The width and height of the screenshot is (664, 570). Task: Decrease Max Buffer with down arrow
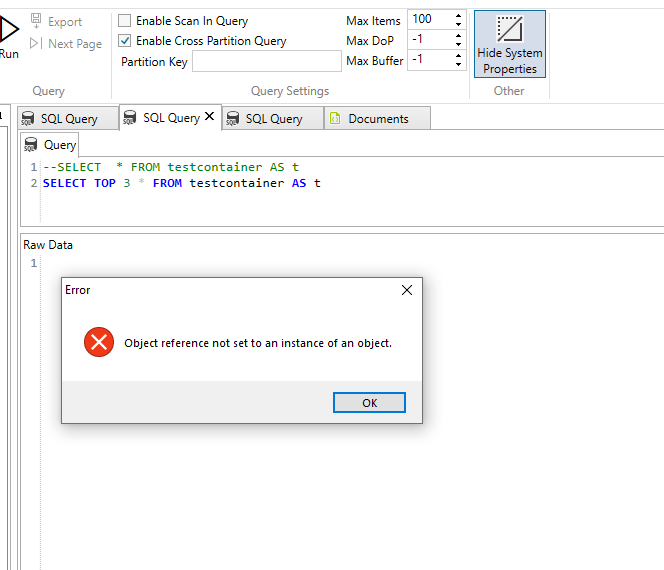(458, 64)
